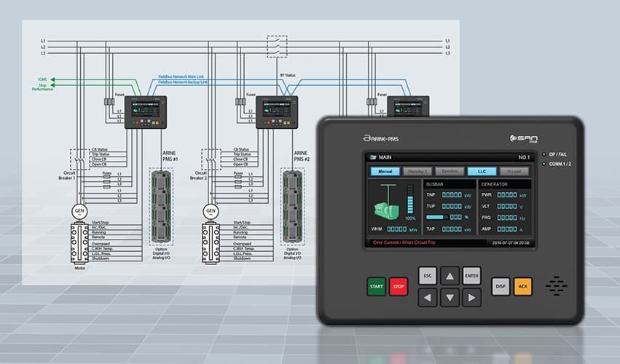The width and height of the screenshot is (620, 364).
Task: Click the TAP kW value readout
Action: [x=452, y=229]
